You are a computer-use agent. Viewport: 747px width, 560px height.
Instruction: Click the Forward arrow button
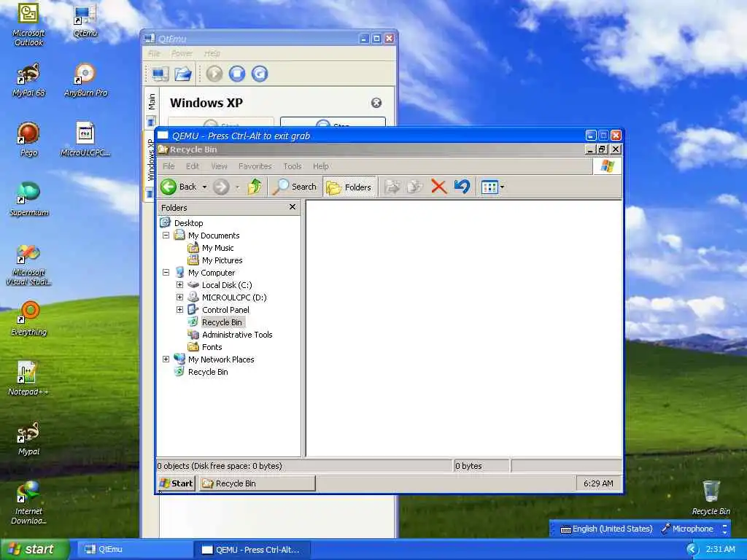click(x=221, y=187)
